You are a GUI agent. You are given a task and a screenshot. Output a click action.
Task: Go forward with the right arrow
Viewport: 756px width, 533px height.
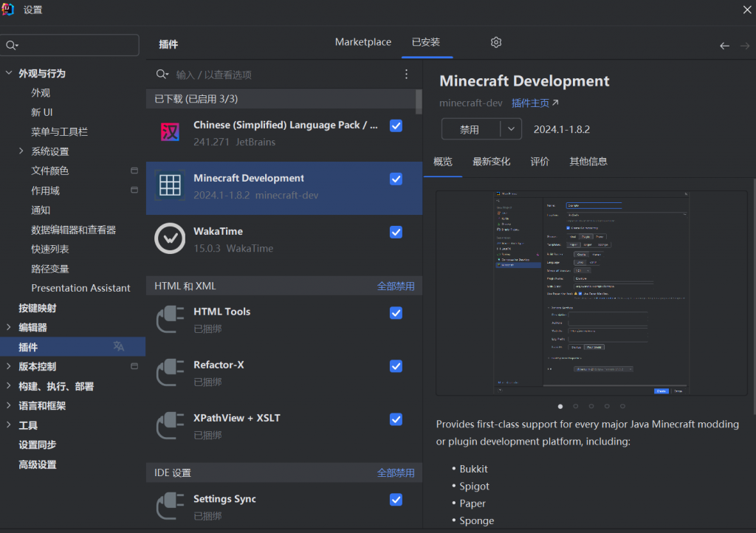point(745,46)
